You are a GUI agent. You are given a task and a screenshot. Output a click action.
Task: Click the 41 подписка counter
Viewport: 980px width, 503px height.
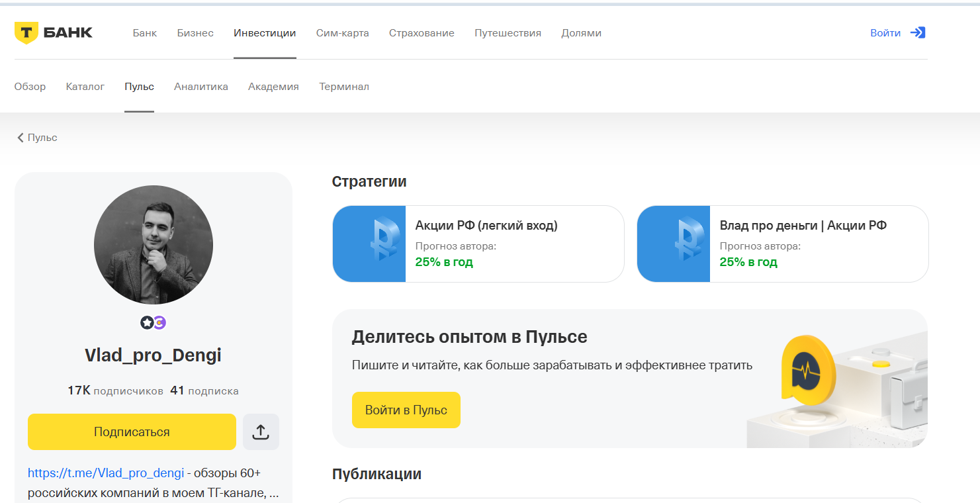204,390
